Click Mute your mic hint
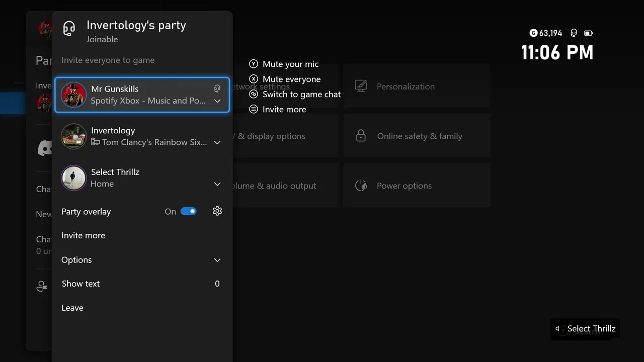 coord(290,64)
